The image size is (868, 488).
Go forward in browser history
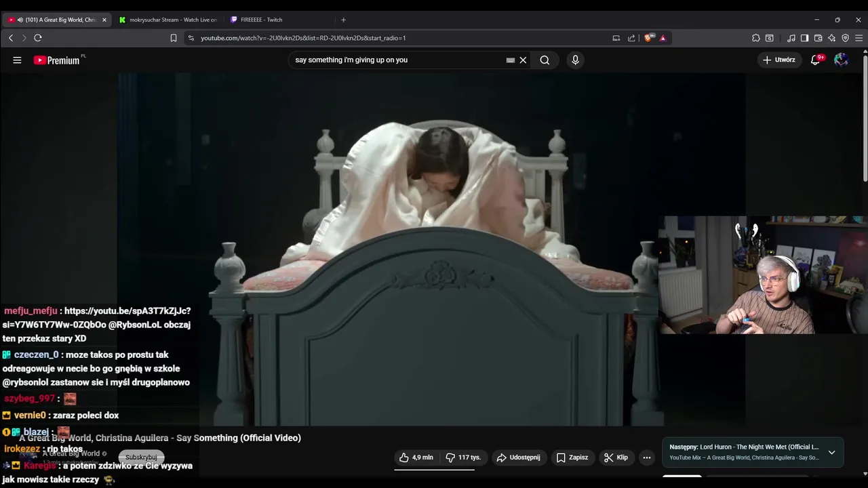tap(24, 38)
